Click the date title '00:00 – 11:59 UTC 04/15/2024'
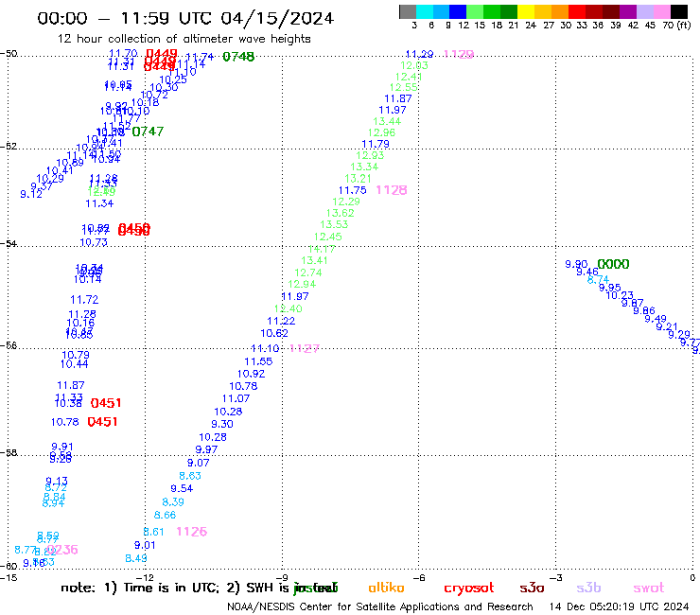 coord(185,18)
